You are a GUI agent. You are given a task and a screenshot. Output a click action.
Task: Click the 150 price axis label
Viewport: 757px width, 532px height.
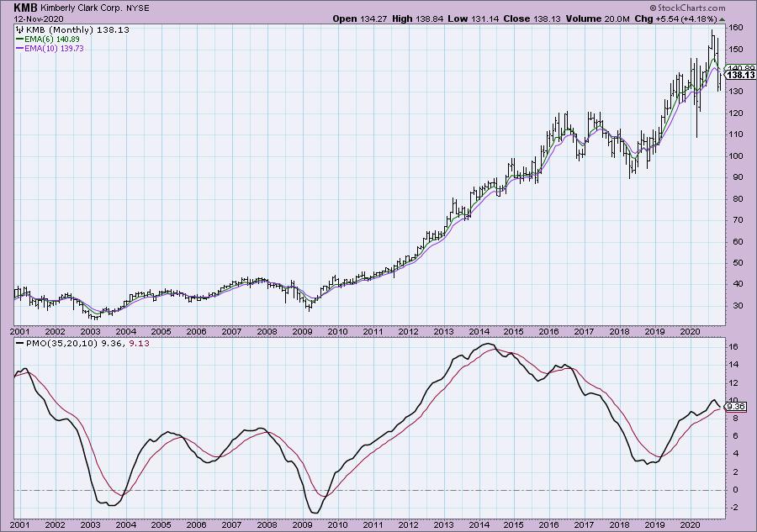point(736,50)
